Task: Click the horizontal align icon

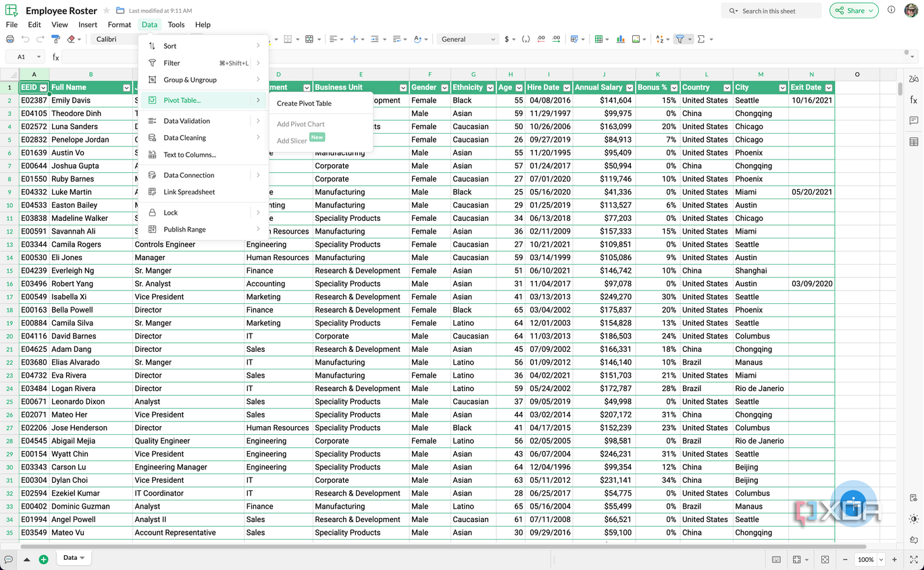Action: [x=333, y=39]
